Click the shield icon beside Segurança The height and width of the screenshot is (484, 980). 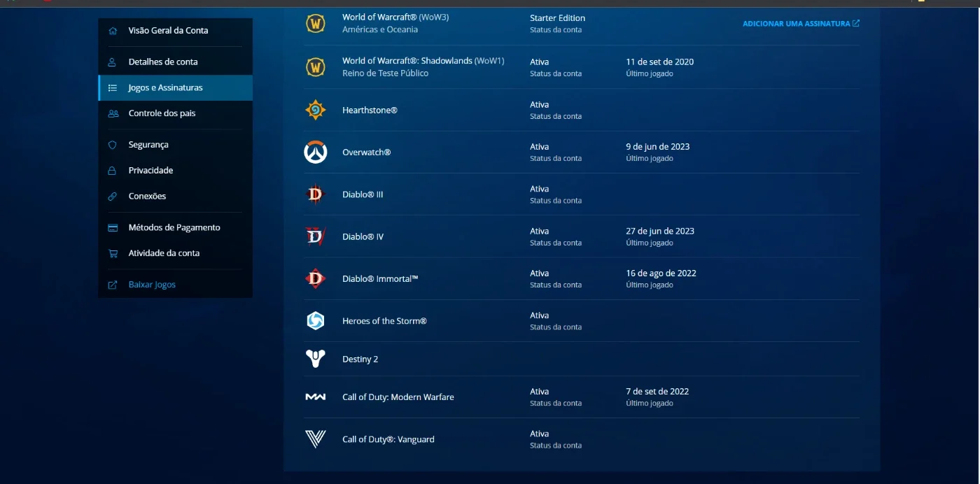pyautogui.click(x=113, y=145)
